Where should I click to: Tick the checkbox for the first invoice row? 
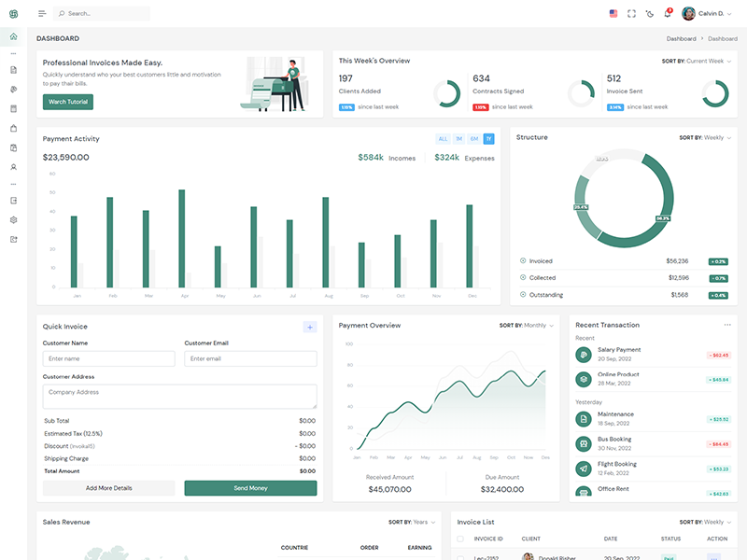[x=459, y=557]
